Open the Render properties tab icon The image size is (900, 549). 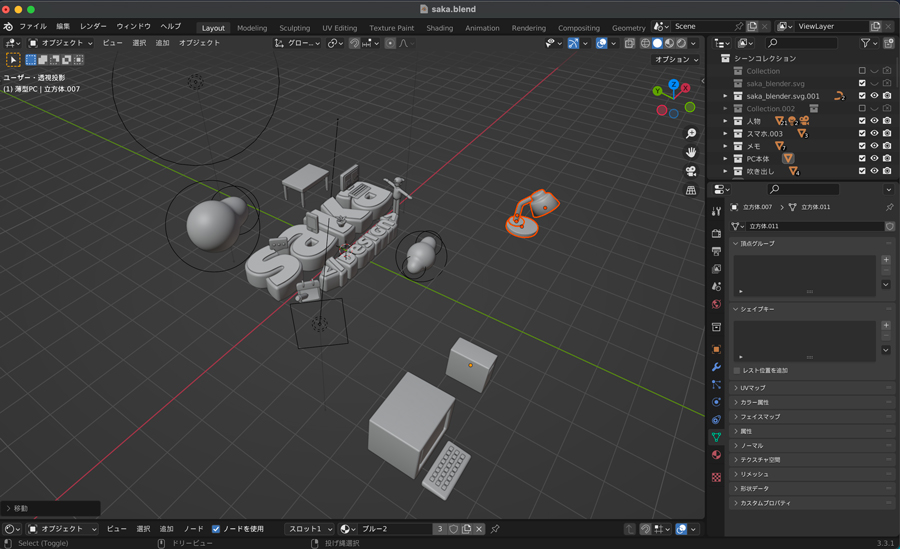pos(716,233)
